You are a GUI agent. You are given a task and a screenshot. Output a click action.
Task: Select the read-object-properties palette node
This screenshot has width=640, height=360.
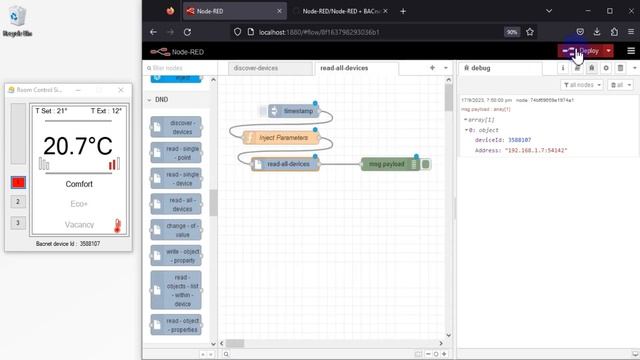(176, 325)
